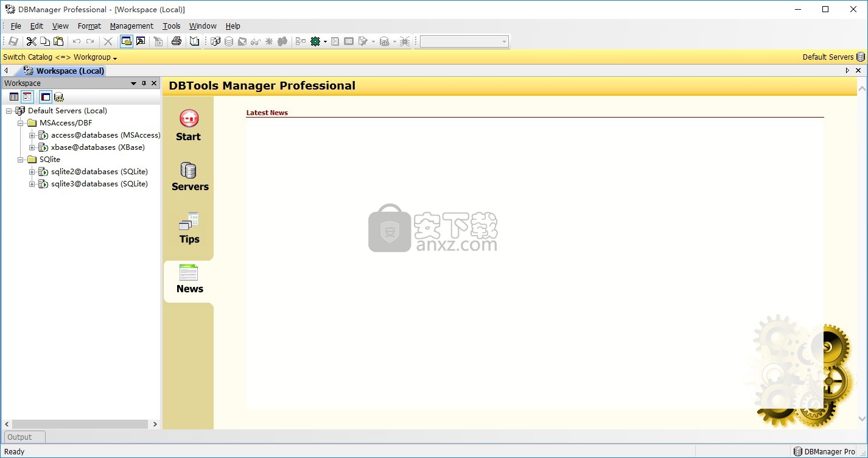Close the Workspace panel

tap(154, 83)
